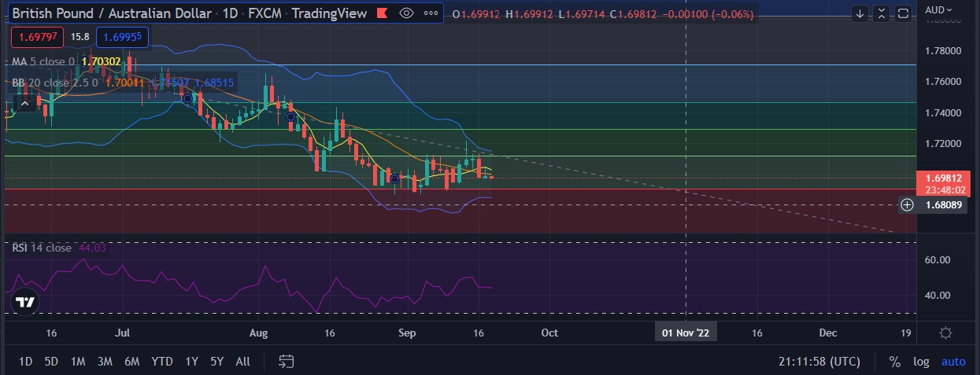Set the time range to 3M
This screenshot has height=375, width=980.
(105, 362)
